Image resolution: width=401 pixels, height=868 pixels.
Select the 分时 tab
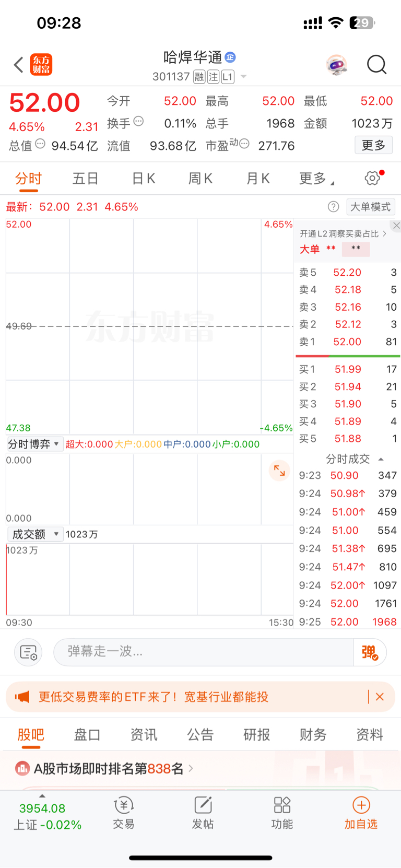click(x=28, y=179)
